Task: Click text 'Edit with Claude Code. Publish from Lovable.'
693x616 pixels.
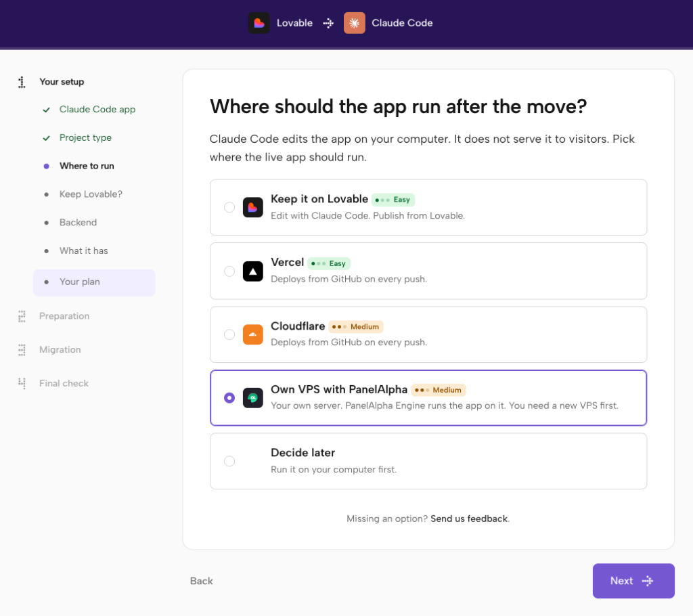Action: pyautogui.click(x=367, y=216)
